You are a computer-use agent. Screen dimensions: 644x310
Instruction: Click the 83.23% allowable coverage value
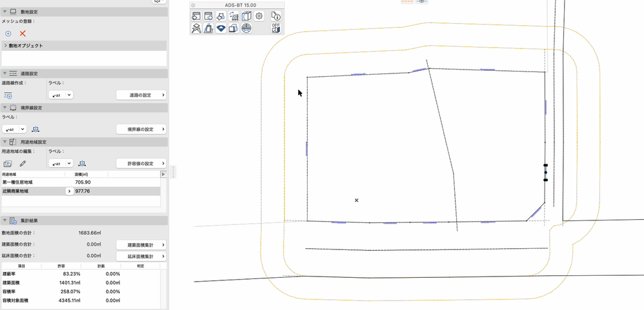click(72, 274)
